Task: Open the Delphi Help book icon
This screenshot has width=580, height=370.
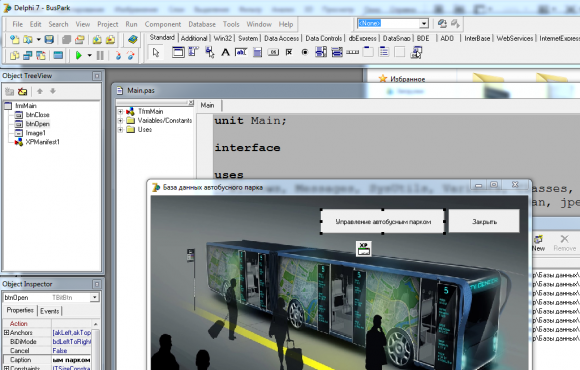Action: [x=132, y=39]
